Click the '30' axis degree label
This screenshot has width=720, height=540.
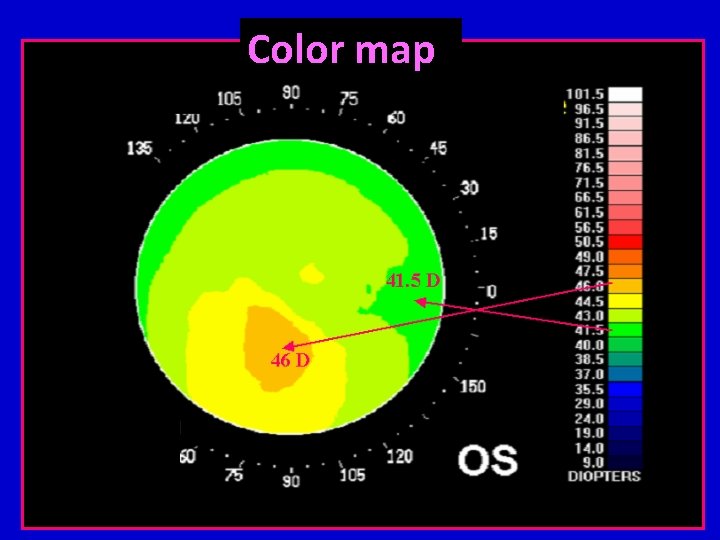469,188
